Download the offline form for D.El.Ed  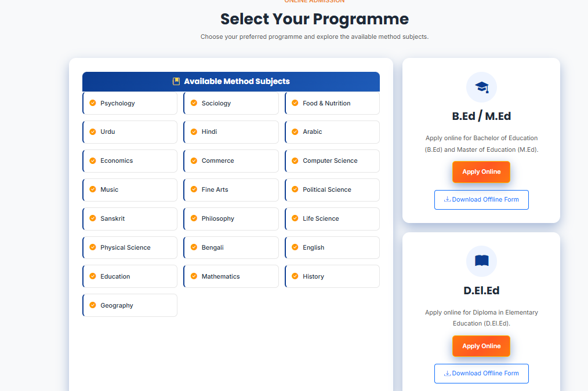click(481, 374)
